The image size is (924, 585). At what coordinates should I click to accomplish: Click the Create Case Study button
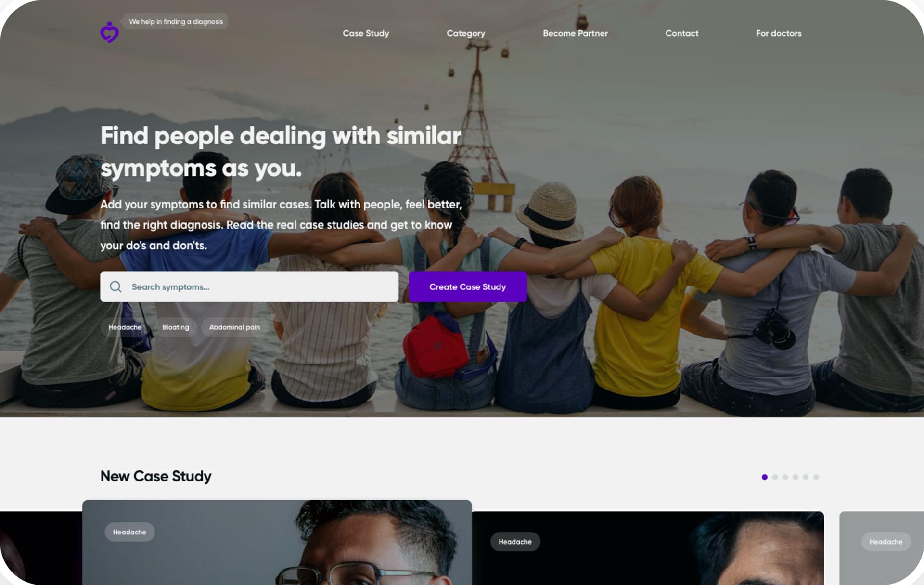[467, 287]
